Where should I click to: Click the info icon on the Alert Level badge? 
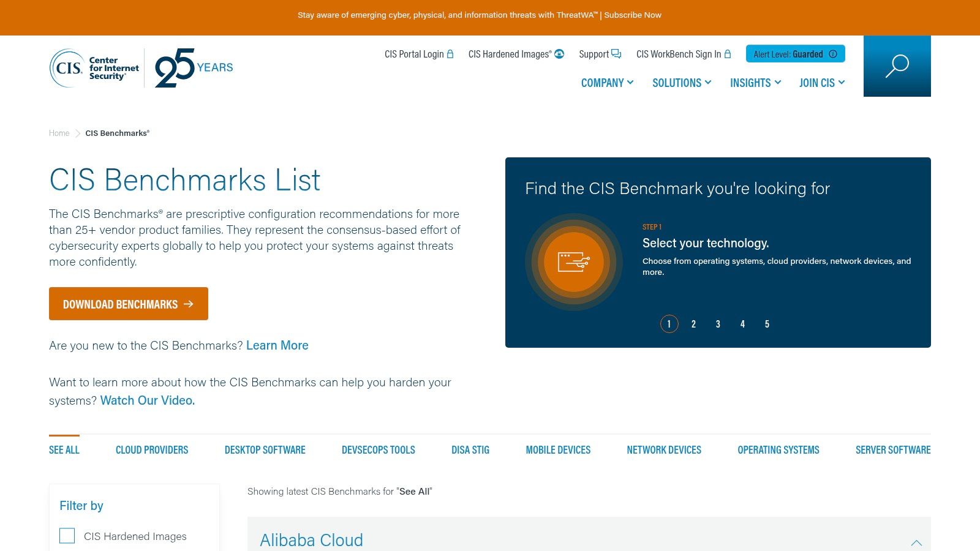click(833, 54)
